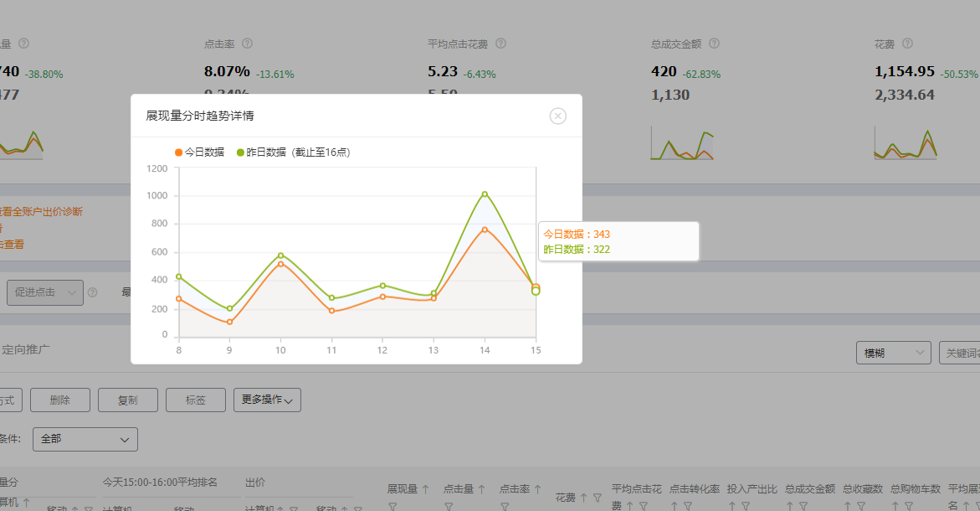Open the 总成交金额 trend sparkline
Image resolution: width=980 pixels, height=511 pixels.
(682, 144)
